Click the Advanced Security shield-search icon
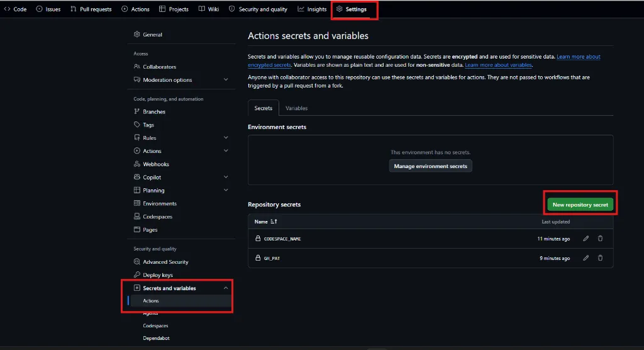 click(x=136, y=262)
